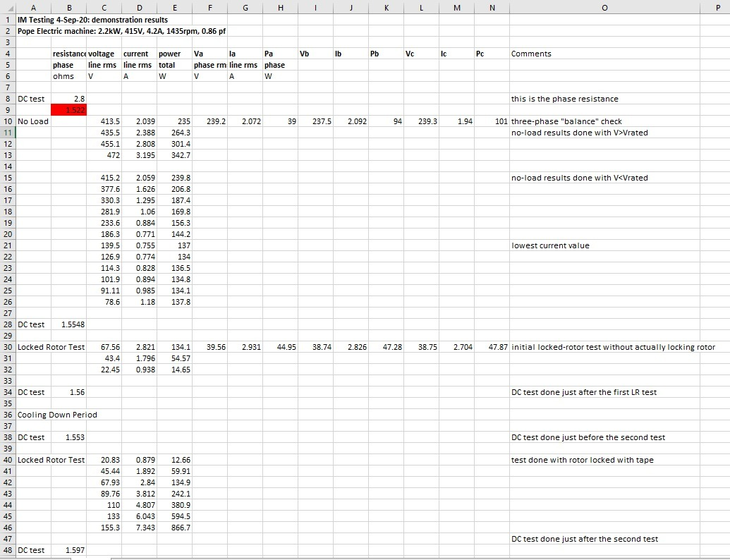The image size is (730, 560).
Task: Click the 'Cooling Down Period' cell
Action: coord(57,415)
